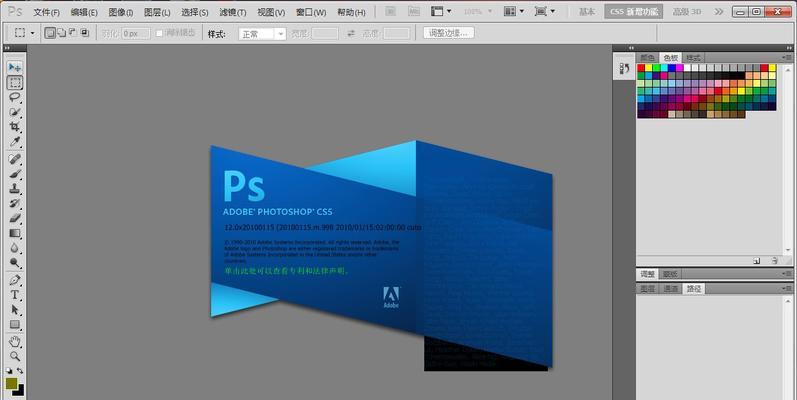Pick the red swatch in Swatches panel

[641, 68]
